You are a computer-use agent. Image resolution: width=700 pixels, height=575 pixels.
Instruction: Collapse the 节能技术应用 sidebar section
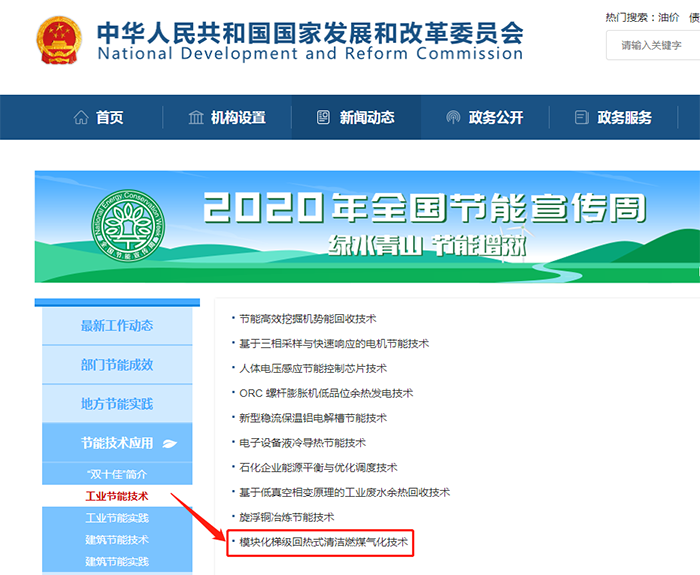point(116,443)
